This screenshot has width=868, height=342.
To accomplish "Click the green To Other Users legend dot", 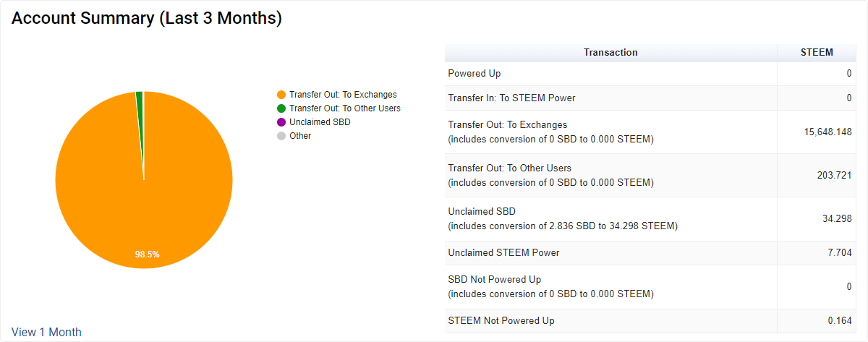I will pos(281,108).
